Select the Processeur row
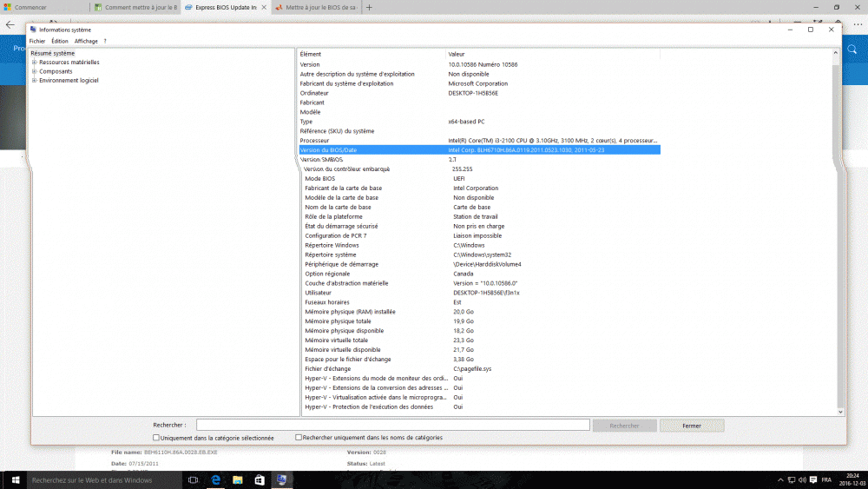868x489 pixels. click(x=479, y=141)
